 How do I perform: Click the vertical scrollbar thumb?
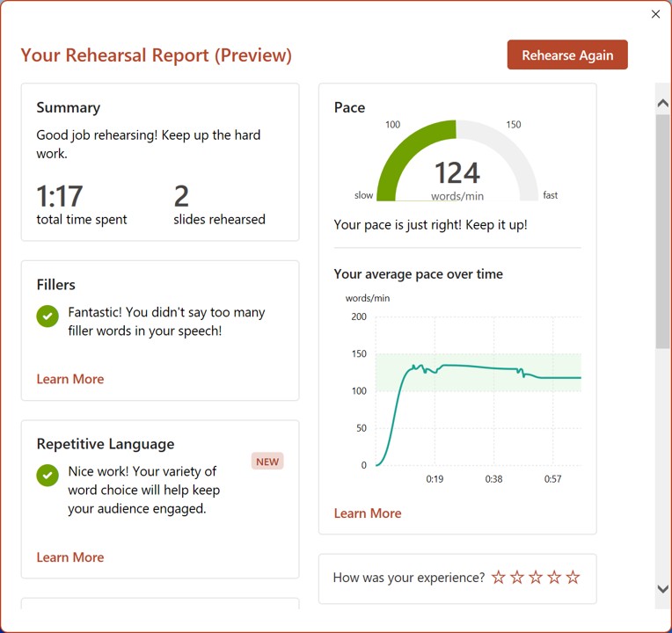pos(662,229)
